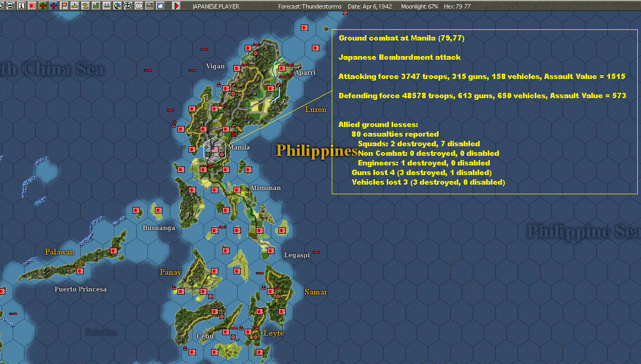
Task: Click the Manila city label
Action: coord(239,147)
